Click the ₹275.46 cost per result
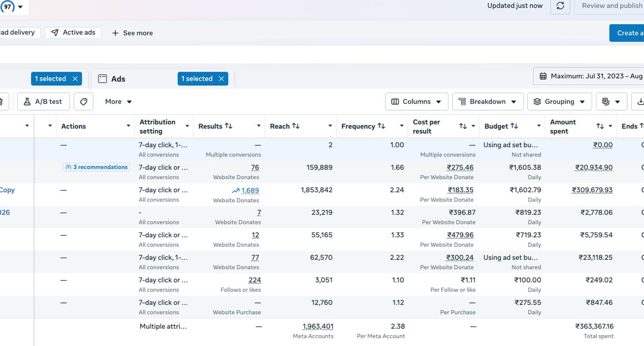Screen dimensions: 644x346 460,167
